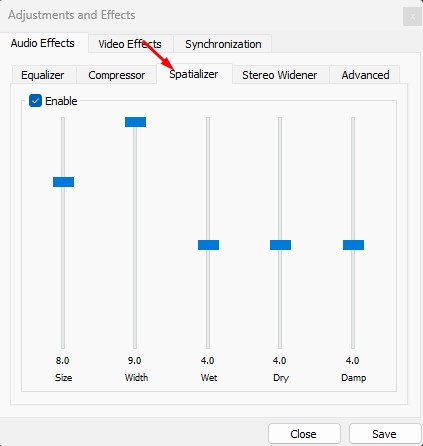Image resolution: width=423 pixels, height=446 pixels.
Task: Select the Audio Effects tab
Action: pyautogui.click(x=43, y=43)
